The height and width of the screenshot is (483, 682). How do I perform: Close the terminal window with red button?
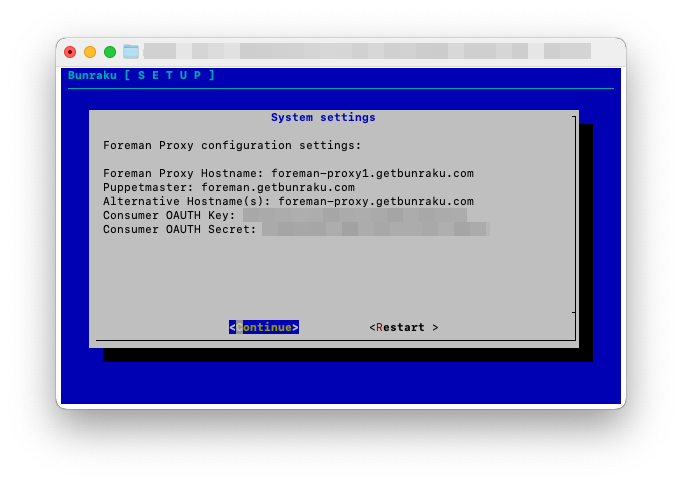tap(70, 52)
